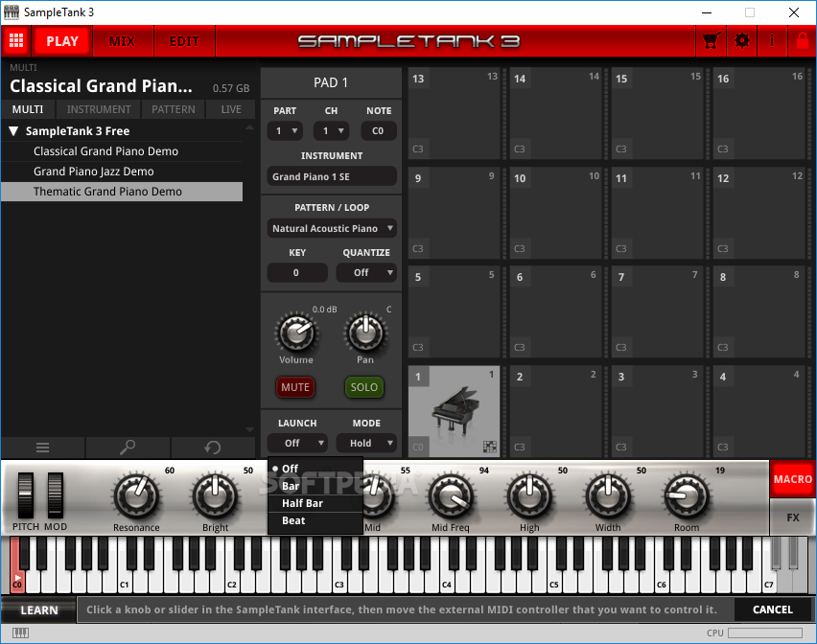Open the shopping cart store icon

(x=711, y=41)
